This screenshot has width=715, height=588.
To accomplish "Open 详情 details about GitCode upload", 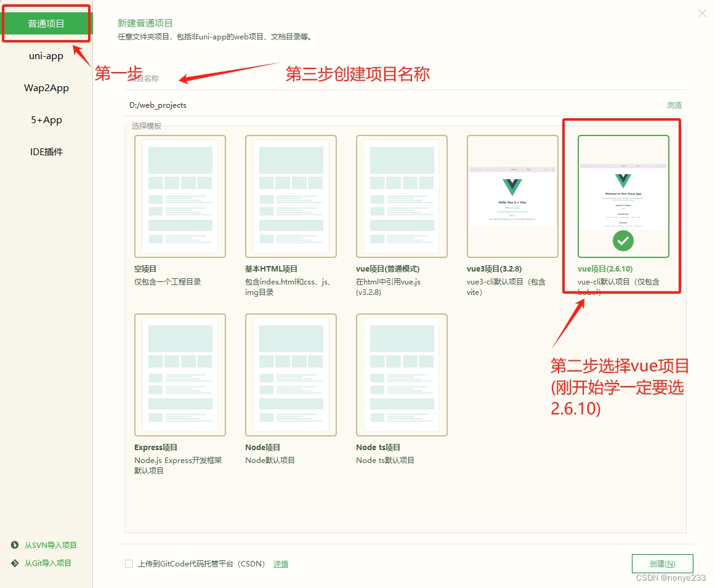I will pos(281,563).
